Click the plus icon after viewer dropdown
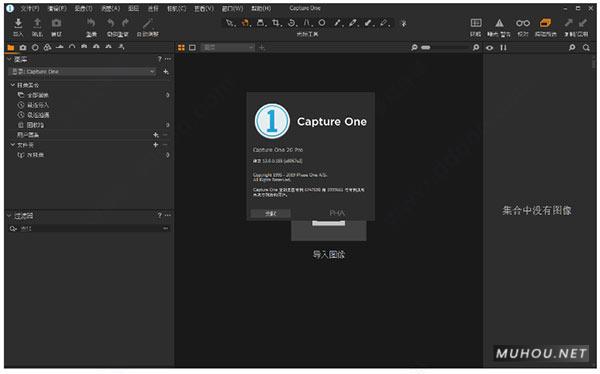The width and height of the screenshot is (600, 374). point(262,47)
